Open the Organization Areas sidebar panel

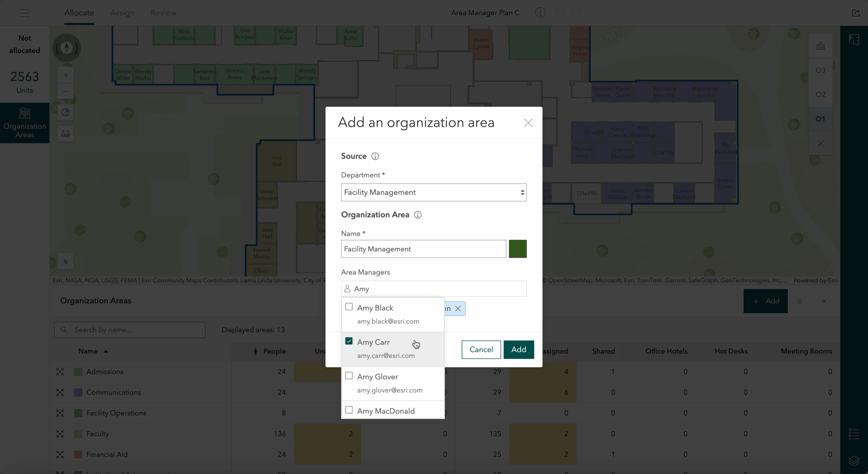25,123
